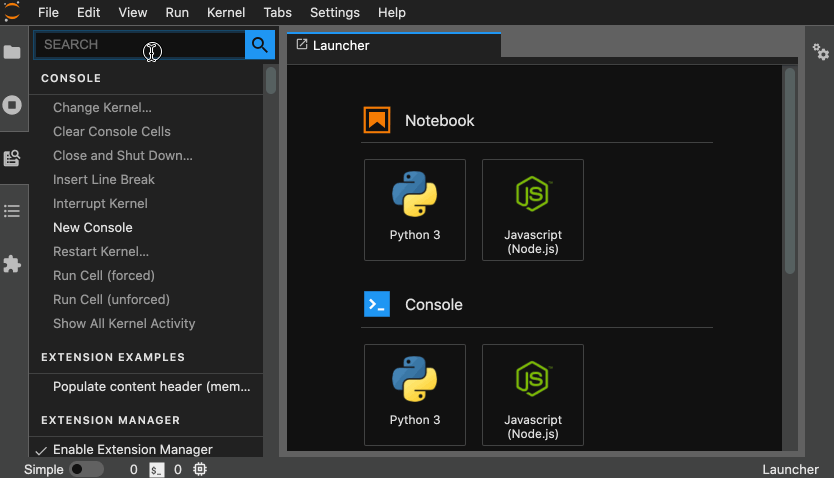The width and height of the screenshot is (834, 478).
Task: Open the Tabs menu
Action: tap(278, 12)
